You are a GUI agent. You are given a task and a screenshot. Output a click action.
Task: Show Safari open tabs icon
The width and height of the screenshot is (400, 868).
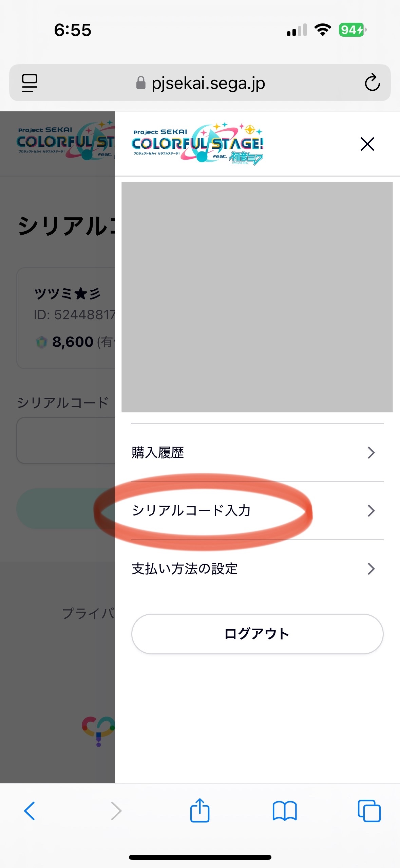pyautogui.click(x=369, y=811)
